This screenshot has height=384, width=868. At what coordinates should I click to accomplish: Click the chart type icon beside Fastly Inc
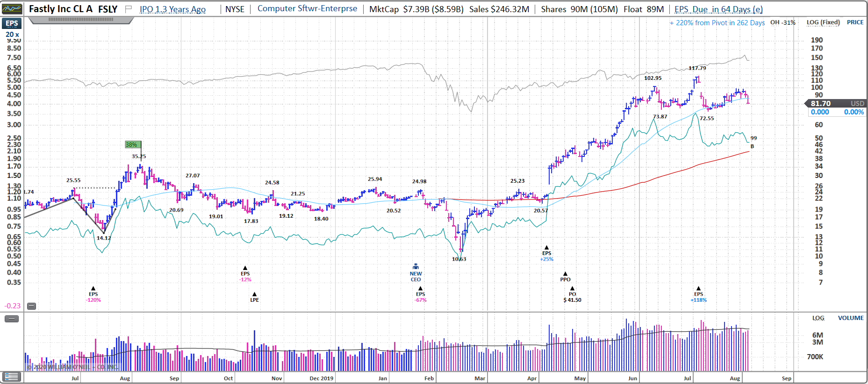pyautogui.click(x=12, y=9)
